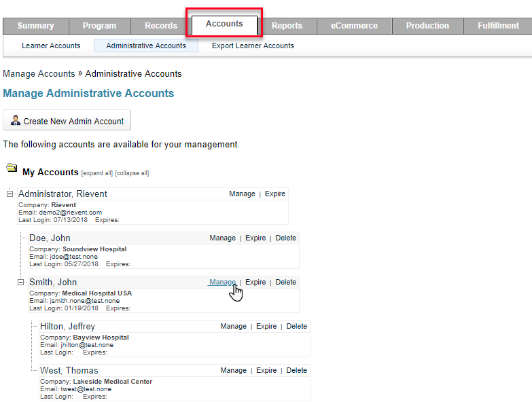Viewport: 532px width, 417px height.
Task: Delete the Smith, John account
Action: 285,282
